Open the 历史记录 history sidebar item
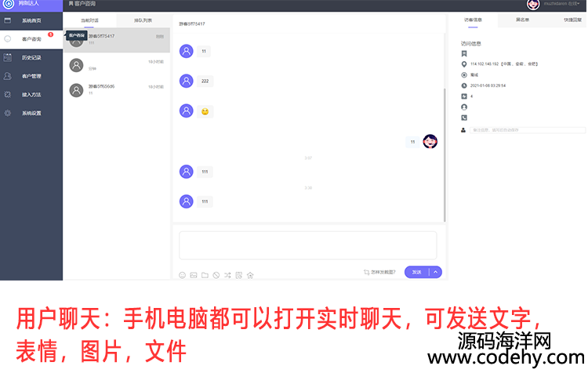This screenshot has height=373, width=588. coord(31,57)
